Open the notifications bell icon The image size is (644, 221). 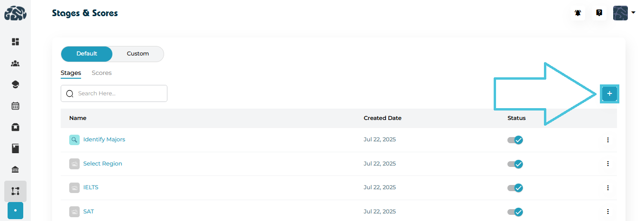578,13
